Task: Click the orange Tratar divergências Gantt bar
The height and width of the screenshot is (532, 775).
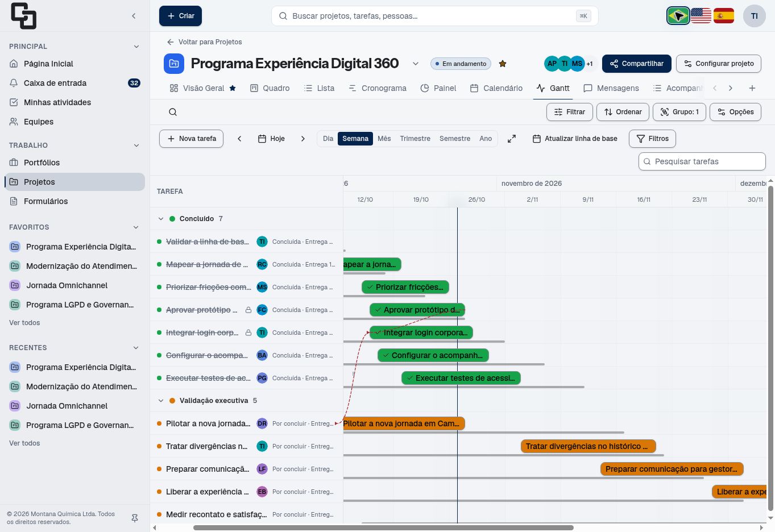Action: [x=588, y=446]
